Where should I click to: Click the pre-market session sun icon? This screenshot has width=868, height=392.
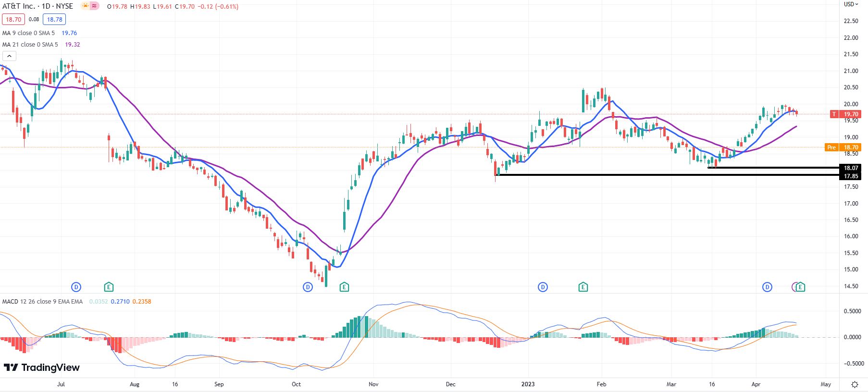coord(85,6)
